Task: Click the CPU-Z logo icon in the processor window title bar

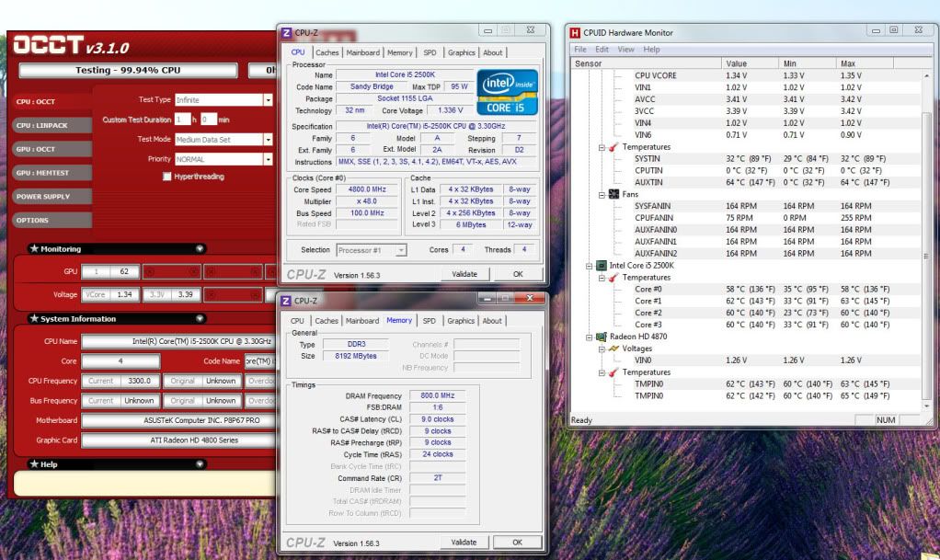Action: pyautogui.click(x=287, y=32)
